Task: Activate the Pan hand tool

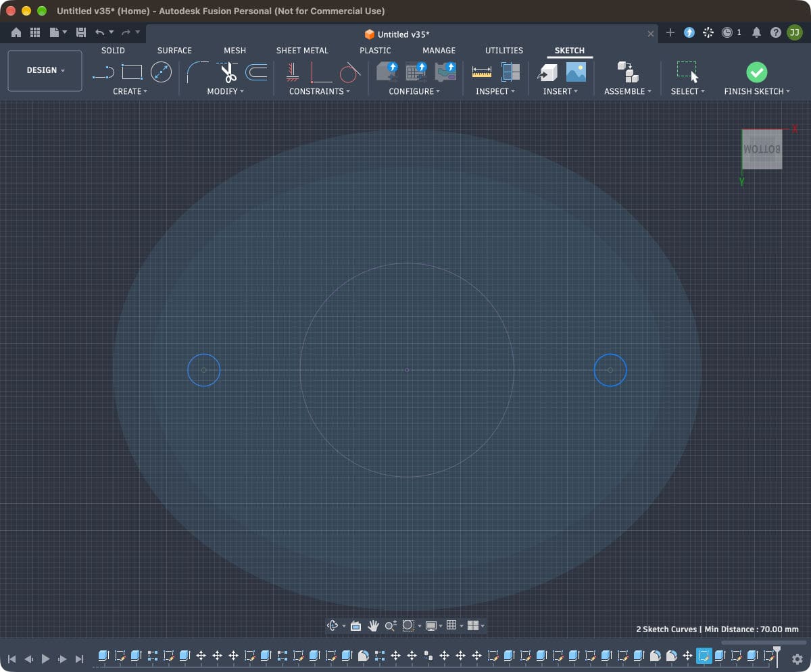Action: tap(373, 626)
